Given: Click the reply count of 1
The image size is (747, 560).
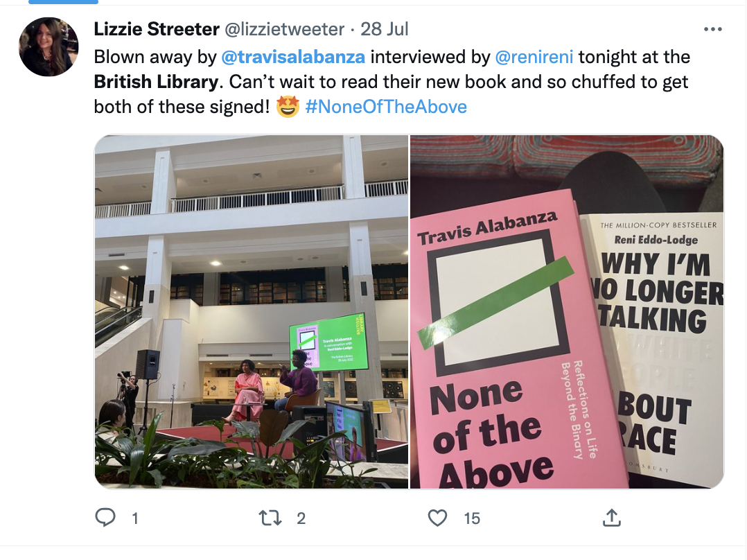Looking at the screenshot, I should click(x=135, y=518).
